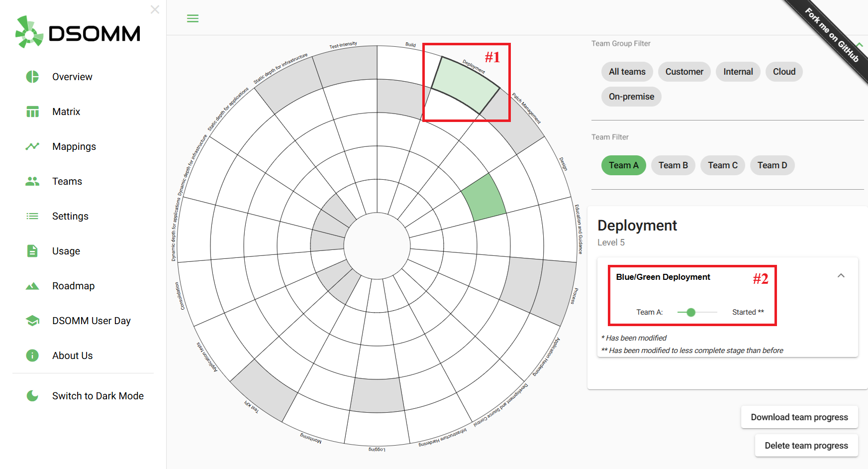Viewport: 868px width, 469px height.
Task: Open the Settings menu item
Action: (70, 216)
